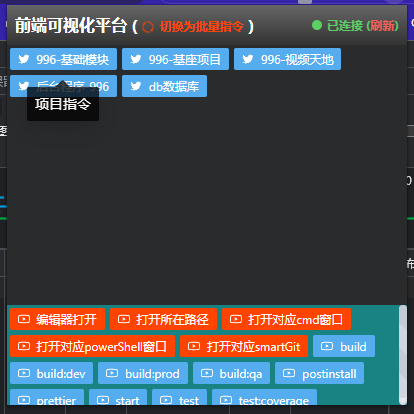414x414 pixels.
Task: Click the spinning refresh icon beside 切换为批量指令
Action: click(x=148, y=27)
